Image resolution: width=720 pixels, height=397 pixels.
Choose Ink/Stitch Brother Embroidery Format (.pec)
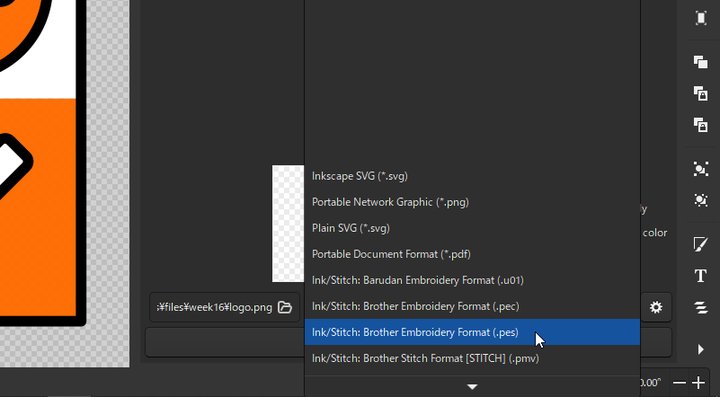pyautogui.click(x=472, y=306)
